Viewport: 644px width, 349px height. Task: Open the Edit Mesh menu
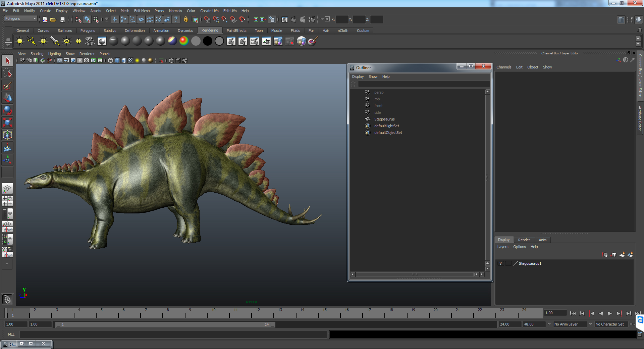click(x=142, y=11)
